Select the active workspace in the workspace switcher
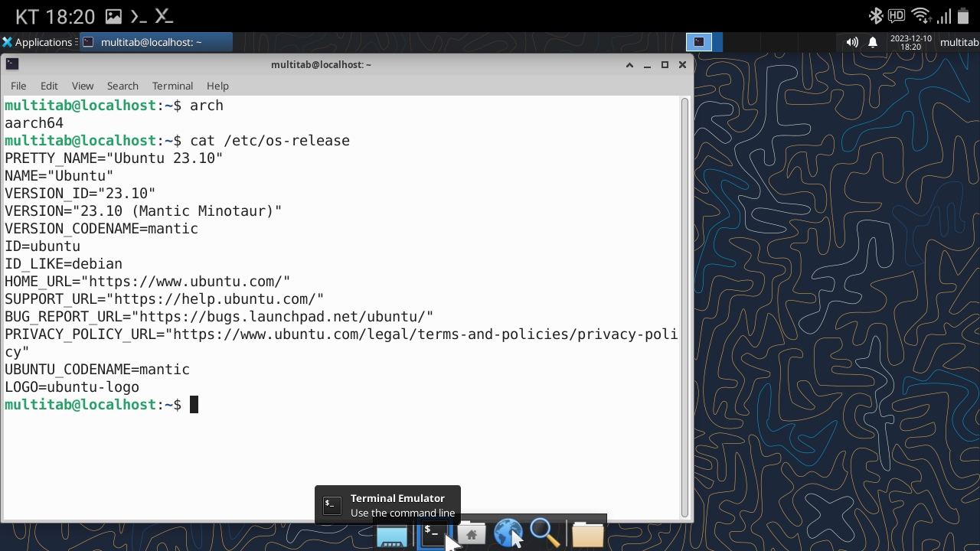The image size is (980, 551). tap(699, 42)
